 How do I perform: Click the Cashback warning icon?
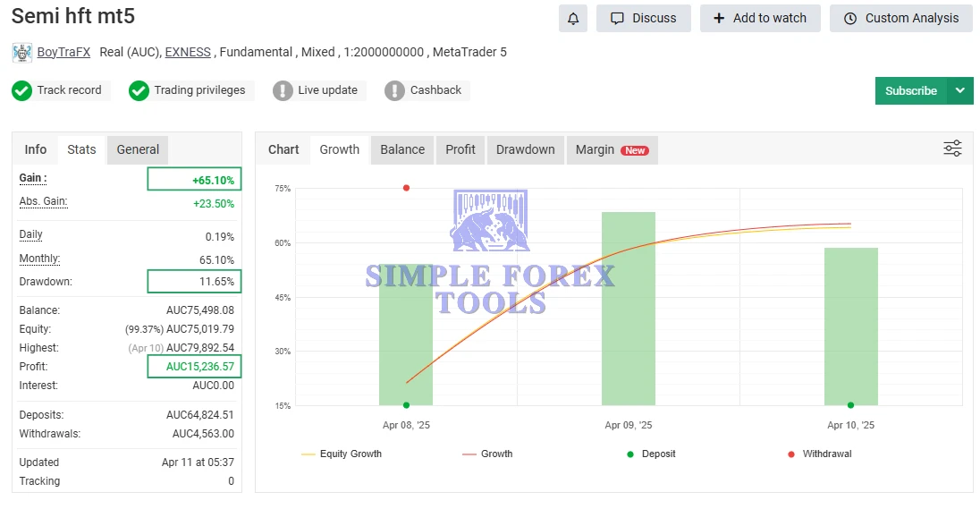pos(394,90)
